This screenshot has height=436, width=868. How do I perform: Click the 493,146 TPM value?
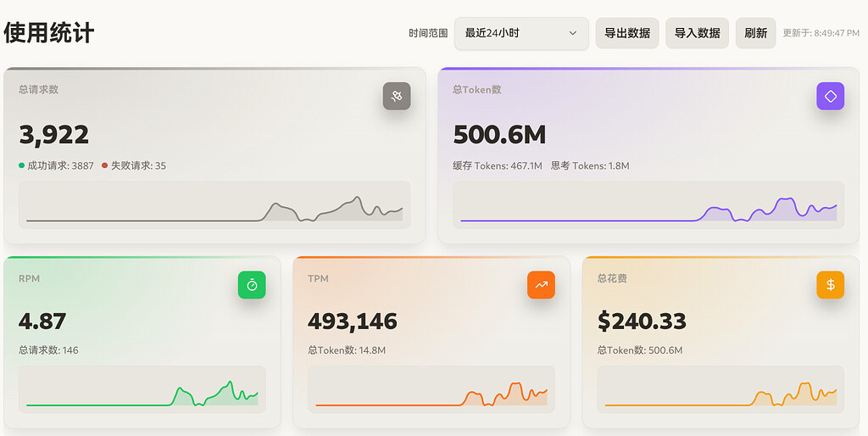(x=353, y=321)
